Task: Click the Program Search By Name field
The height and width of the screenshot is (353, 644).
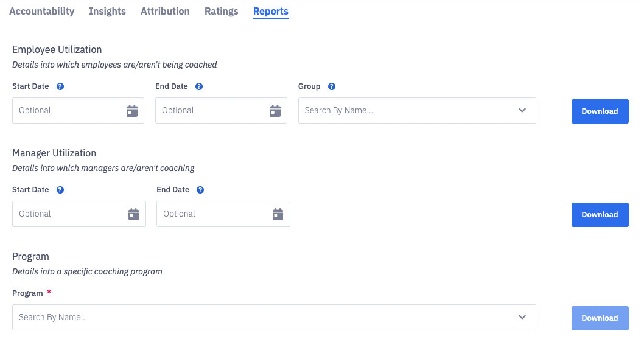Action: tap(262, 318)
